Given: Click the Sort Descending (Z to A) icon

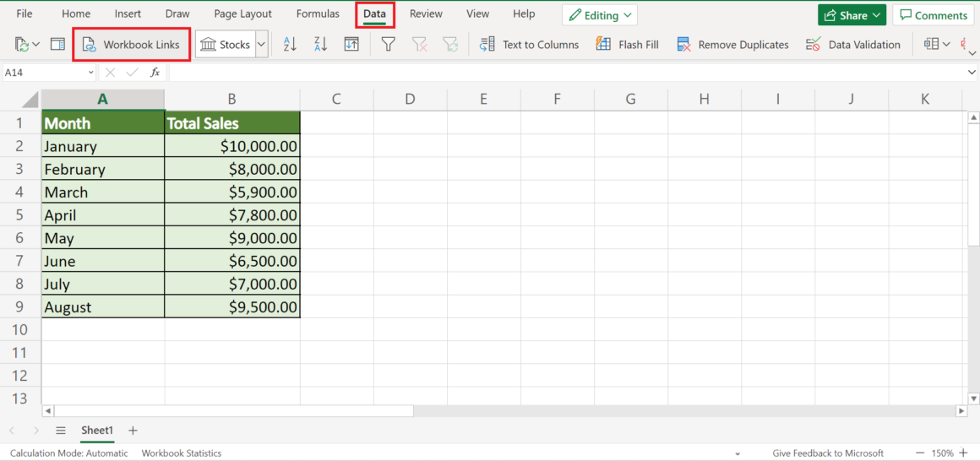Looking at the screenshot, I should 320,45.
